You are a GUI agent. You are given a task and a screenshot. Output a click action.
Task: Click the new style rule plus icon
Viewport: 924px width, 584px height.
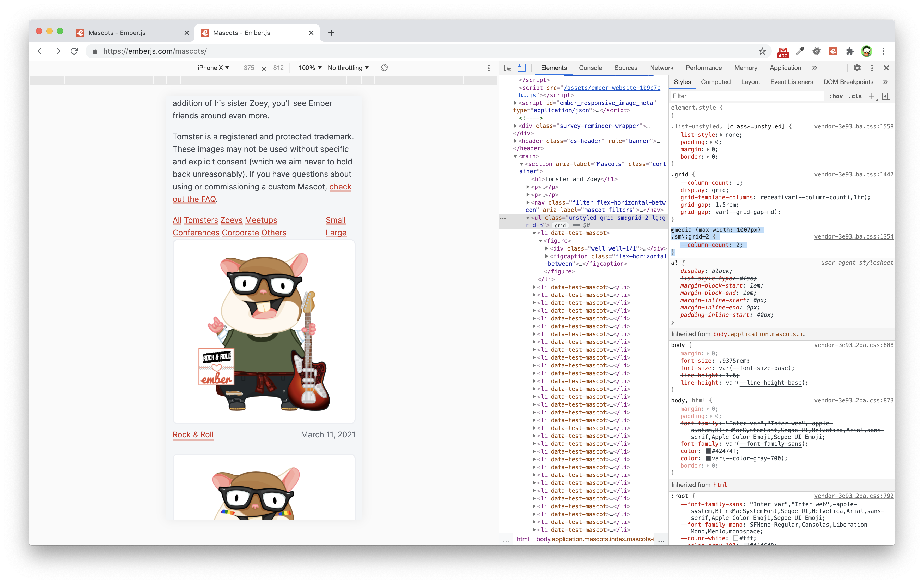[872, 96]
